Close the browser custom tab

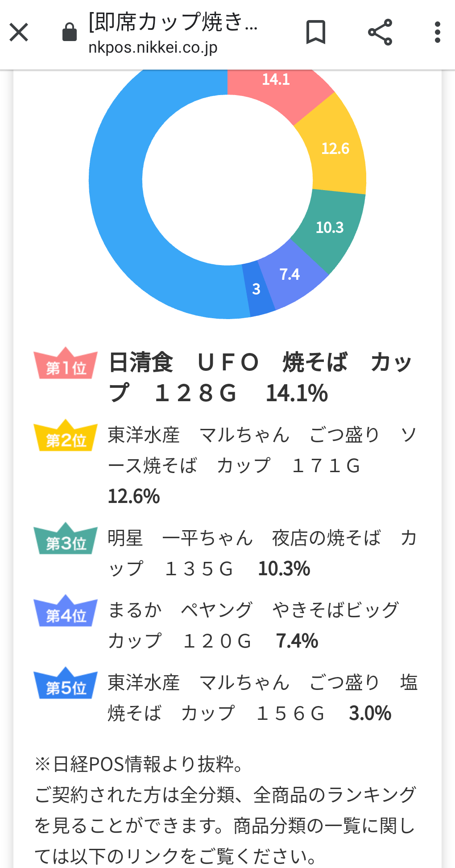coord(19,33)
